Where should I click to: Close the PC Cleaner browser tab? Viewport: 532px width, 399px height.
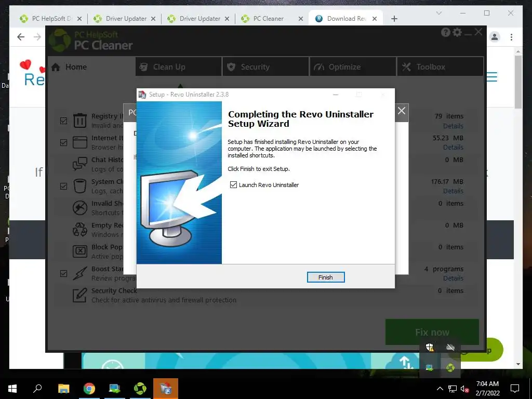pos(301,19)
